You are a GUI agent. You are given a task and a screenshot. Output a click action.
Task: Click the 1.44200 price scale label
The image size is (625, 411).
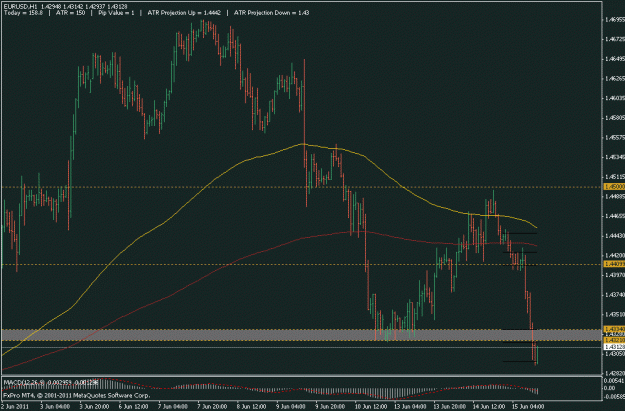[x=615, y=255]
